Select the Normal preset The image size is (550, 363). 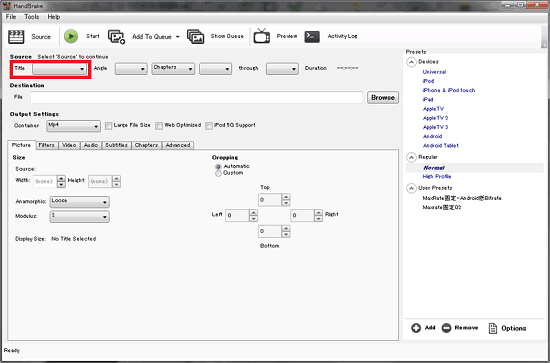tap(434, 168)
